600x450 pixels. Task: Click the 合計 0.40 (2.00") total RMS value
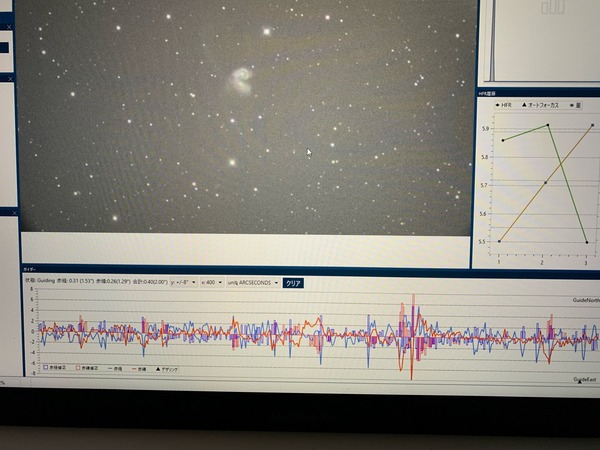point(150,282)
